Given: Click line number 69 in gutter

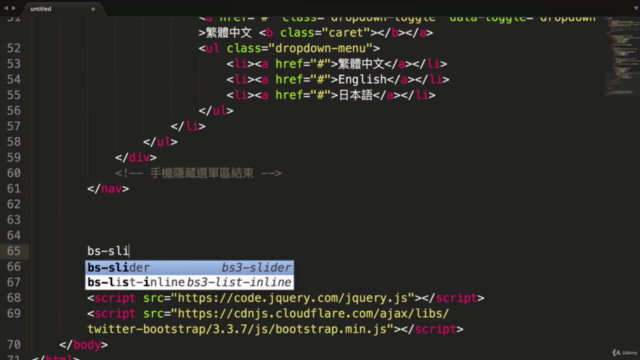Looking at the screenshot, I should 14,313.
